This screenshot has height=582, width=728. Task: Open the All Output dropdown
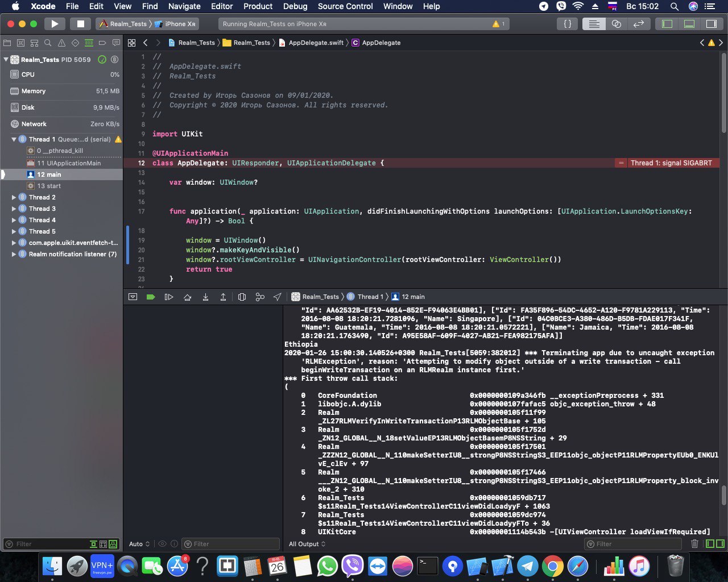point(307,544)
